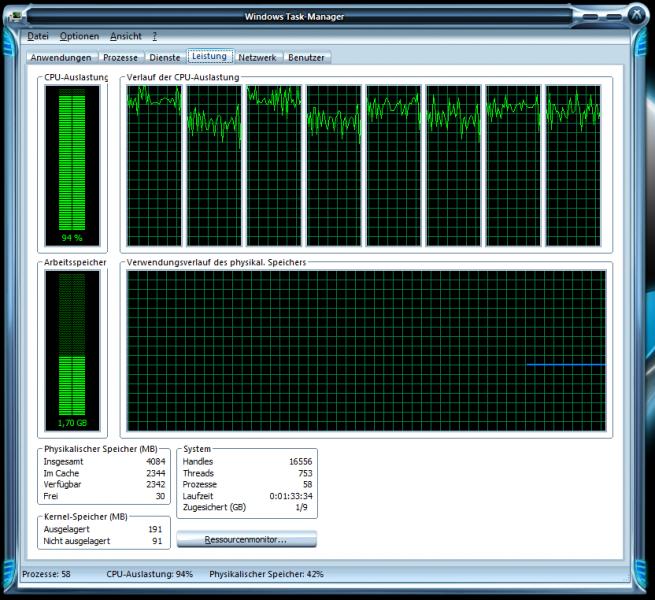Click the Im Cache value 2344
The image size is (655, 600).
pos(156,473)
